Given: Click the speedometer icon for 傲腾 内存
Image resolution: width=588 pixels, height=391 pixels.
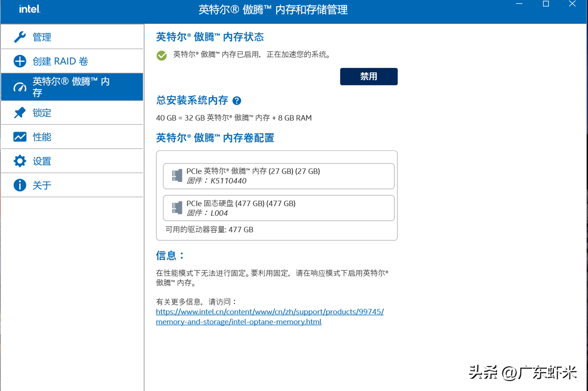Looking at the screenshot, I should [20, 87].
